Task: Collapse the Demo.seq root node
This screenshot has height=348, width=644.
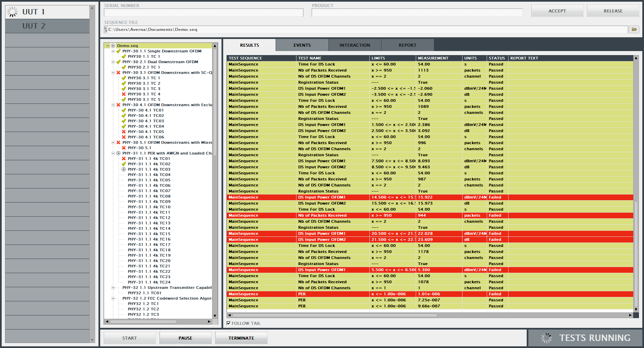Action: (108, 46)
